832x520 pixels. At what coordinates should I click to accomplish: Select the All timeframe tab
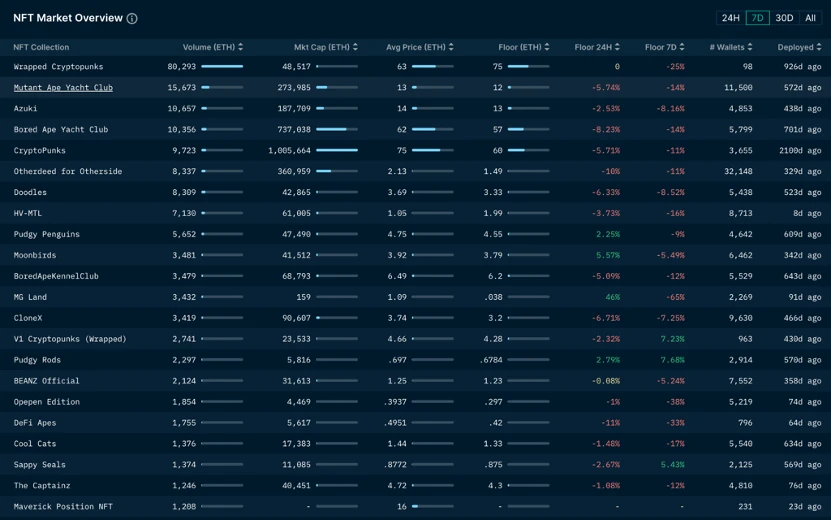click(x=810, y=18)
